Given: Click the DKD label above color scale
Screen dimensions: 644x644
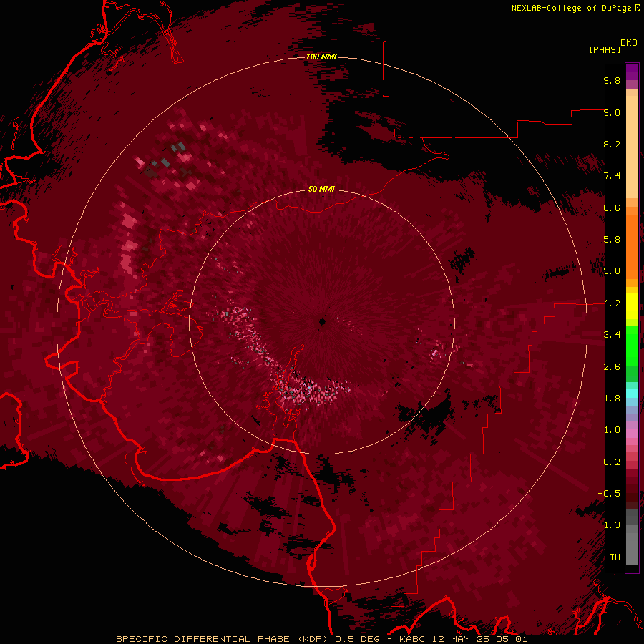Looking at the screenshot, I should point(628,42).
